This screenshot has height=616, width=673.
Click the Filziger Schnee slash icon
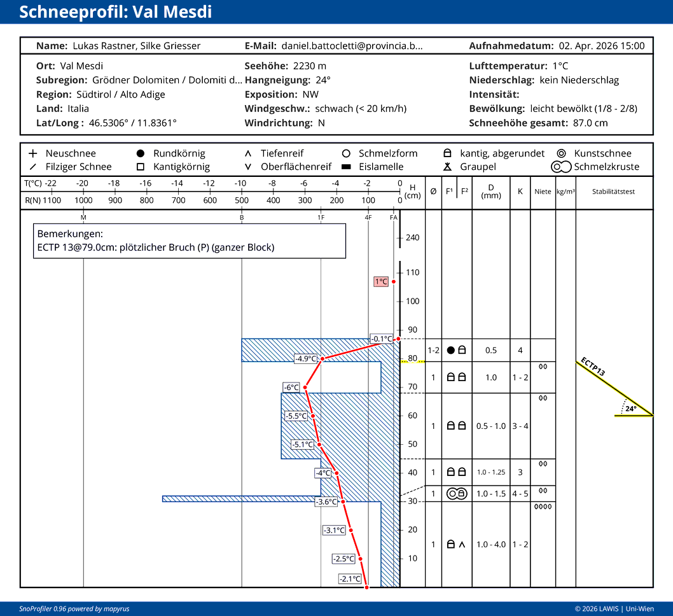33,167
